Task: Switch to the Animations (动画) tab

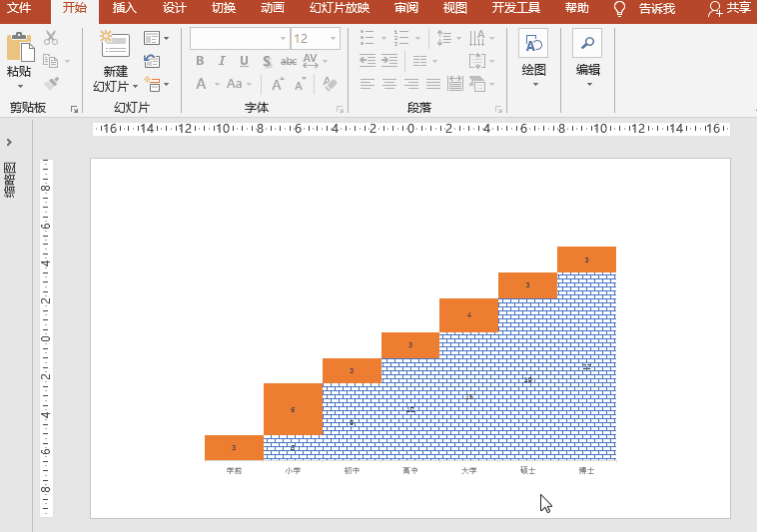Action: 273,8
